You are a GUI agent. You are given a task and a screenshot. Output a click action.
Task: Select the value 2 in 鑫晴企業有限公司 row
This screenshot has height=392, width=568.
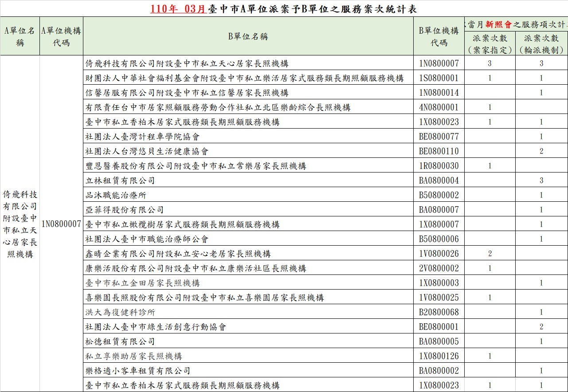490,254
